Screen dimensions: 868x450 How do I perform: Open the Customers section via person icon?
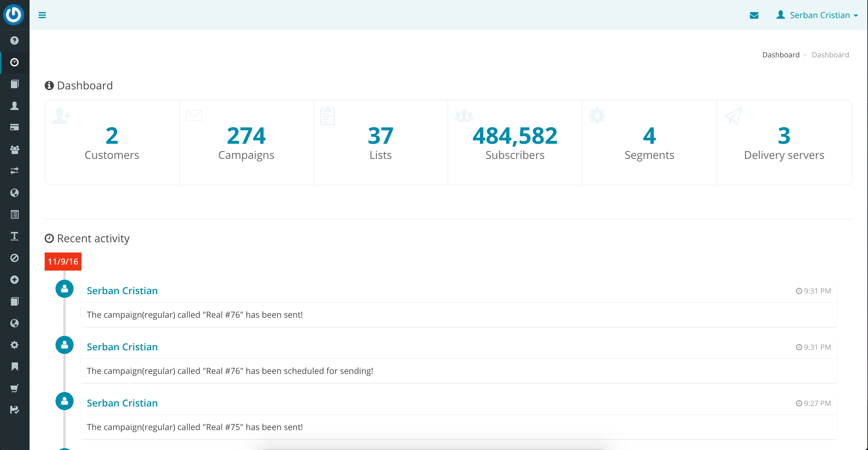(x=14, y=106)
